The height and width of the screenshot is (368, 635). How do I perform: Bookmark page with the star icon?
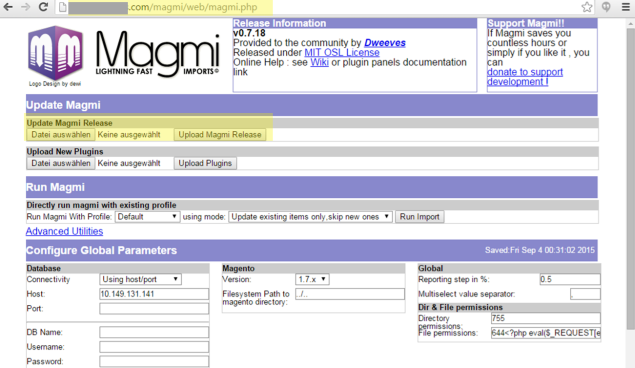587,7
